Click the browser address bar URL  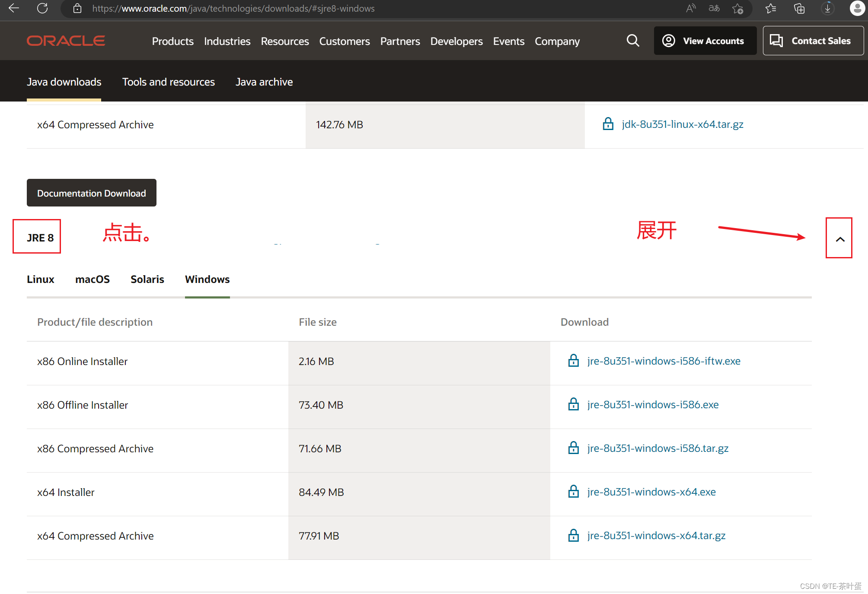(x=233, y=9)
